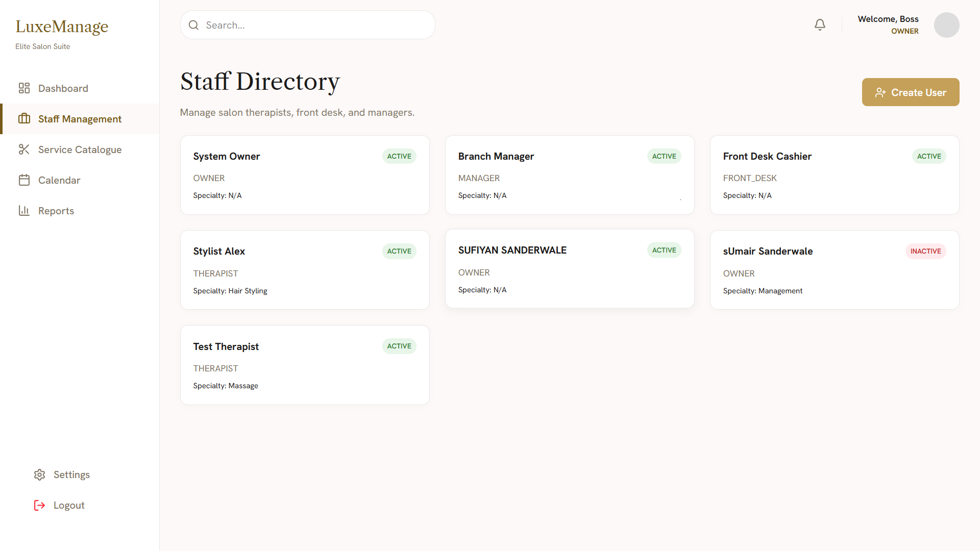The height and width of the screenshot is (551, 980).
Task: Click the user-plus icon in Create User
Action: coord(880,92)
